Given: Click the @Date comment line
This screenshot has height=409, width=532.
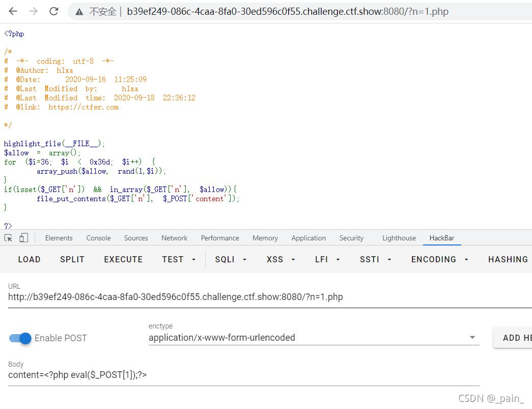Looking at the screenshot, I should click(x=75, y=79).
